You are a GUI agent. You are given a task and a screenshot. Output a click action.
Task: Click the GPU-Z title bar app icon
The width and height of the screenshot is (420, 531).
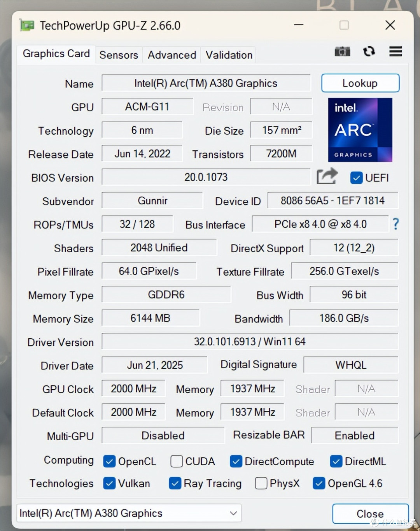tap(27, 26)
